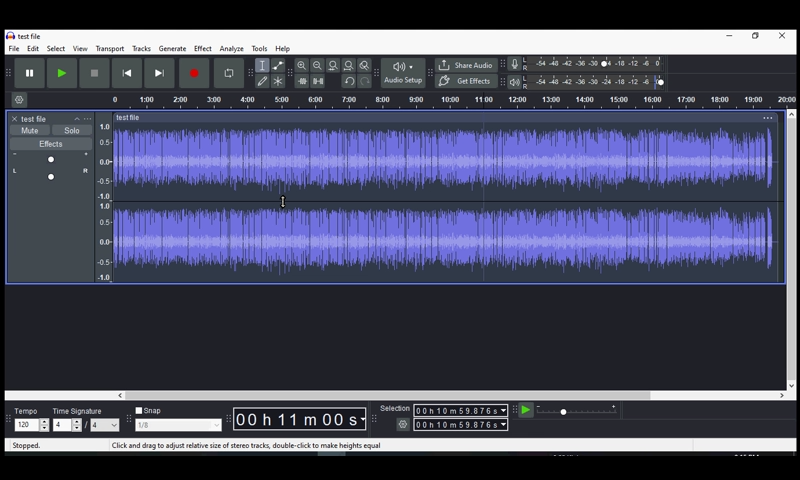Click the Zoom Out magnifier icon
Viewport: 800px width, 480px height.
(317, 65)
